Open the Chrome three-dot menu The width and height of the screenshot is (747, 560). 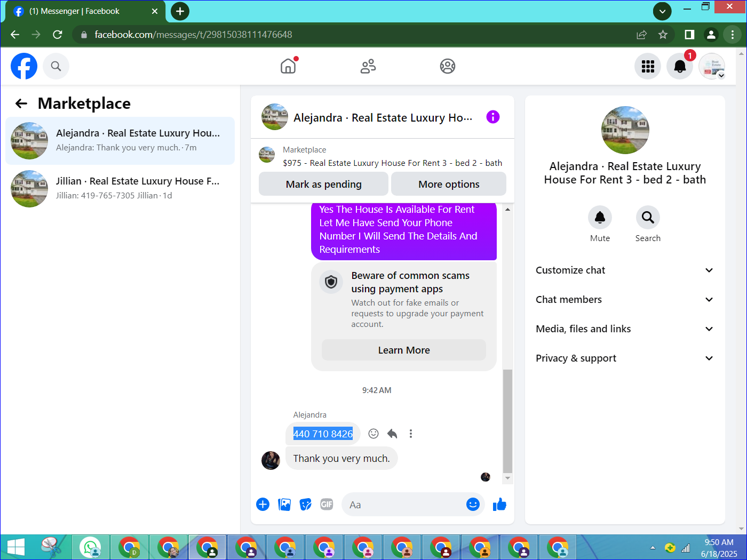[732, 35]
